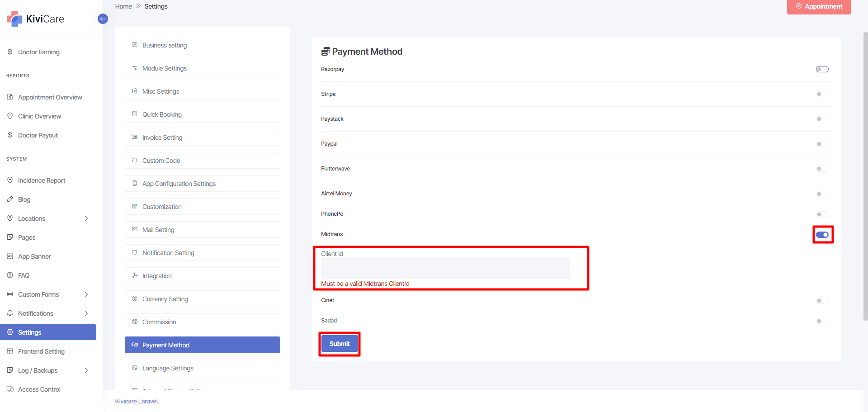Image resolution: width=868 pixels, height=412 pixels.
Task: Enable the Stripe payment toggle
Action: click(822, 94)
